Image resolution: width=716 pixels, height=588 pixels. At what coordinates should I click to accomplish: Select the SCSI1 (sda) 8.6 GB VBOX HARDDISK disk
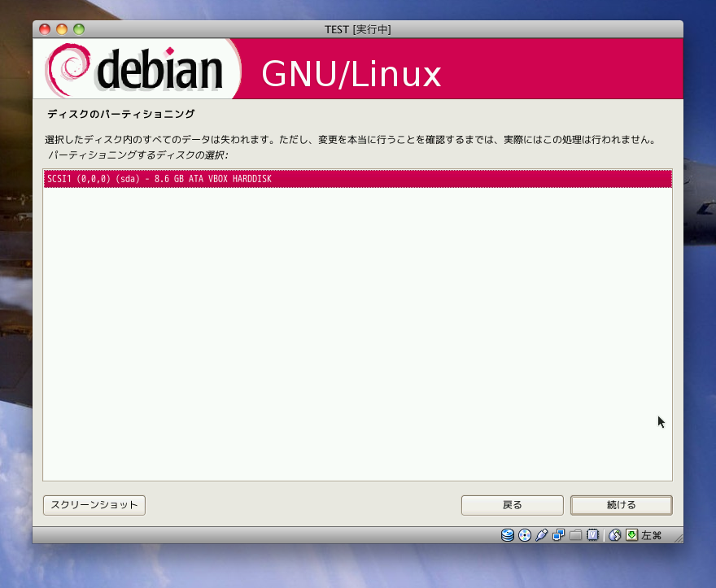[x=357, y=178]
